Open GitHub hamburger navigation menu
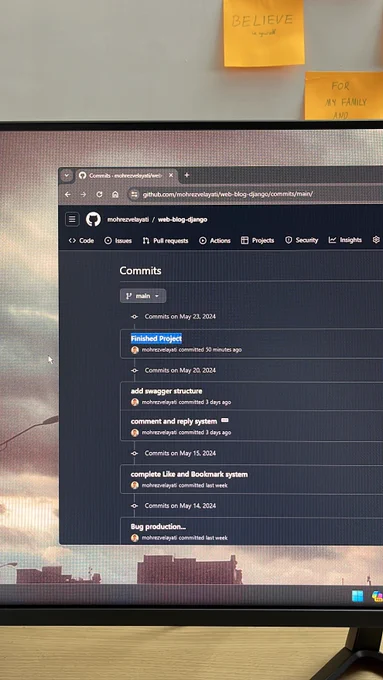The width and height of the screenshot is (383, 680). pyautogui.click(x=72, y=219)
